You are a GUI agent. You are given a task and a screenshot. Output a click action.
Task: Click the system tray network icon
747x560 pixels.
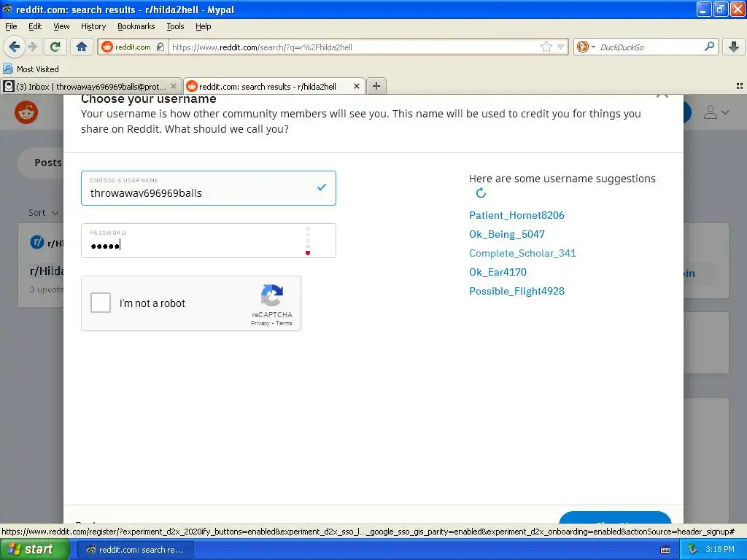692,549
